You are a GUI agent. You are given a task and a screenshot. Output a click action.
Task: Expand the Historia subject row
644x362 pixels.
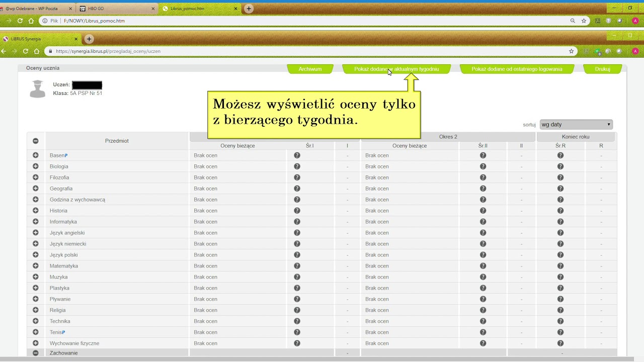tap(36, 211)
